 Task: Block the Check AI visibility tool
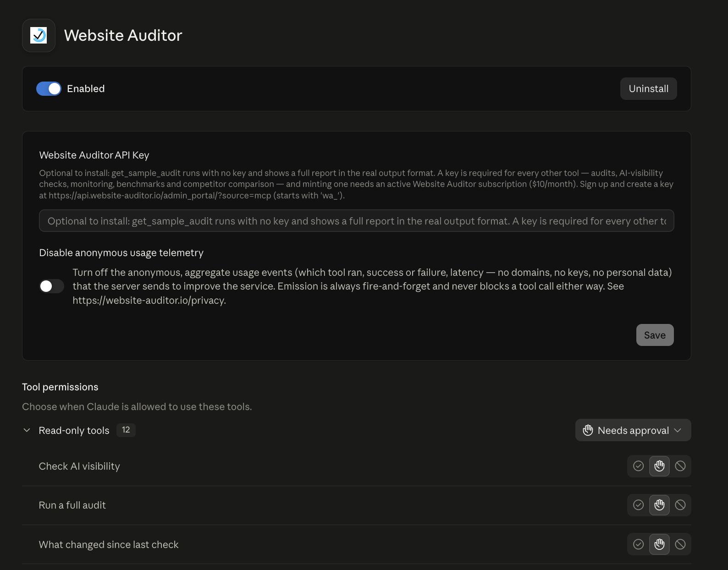(x=680, y=466)
